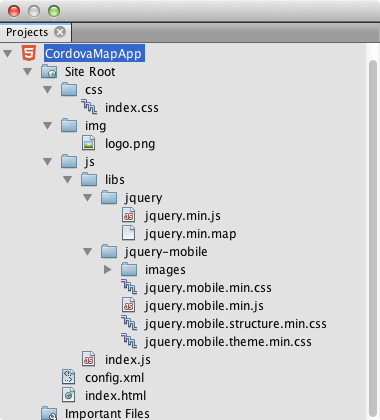Collapse the CordovaMapApp project node
Image resolution: width=380 pixels, height=420 pixels.
coord(8,53)
